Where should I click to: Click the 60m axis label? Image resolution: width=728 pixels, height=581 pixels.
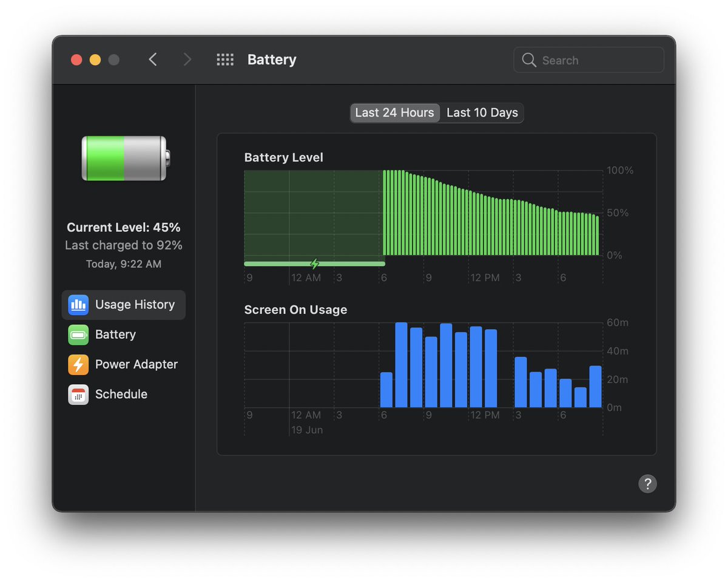pyautogui.click(x=618, y=322)
